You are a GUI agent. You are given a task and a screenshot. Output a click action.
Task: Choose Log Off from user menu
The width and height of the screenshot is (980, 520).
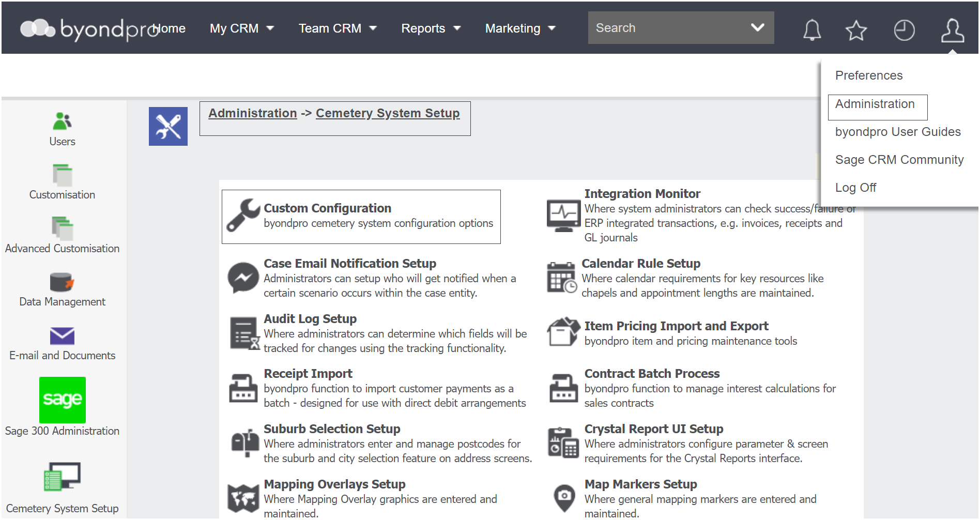[855, 188]
